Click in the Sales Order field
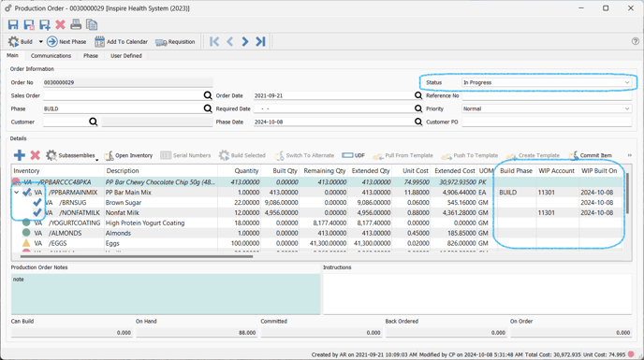The image size is (644, 360). 124,95
